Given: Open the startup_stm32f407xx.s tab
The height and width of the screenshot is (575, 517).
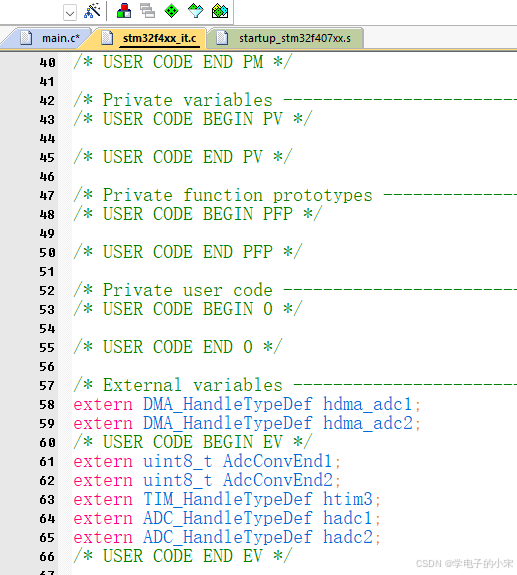Looking at the screenshot, I should 286,38.
